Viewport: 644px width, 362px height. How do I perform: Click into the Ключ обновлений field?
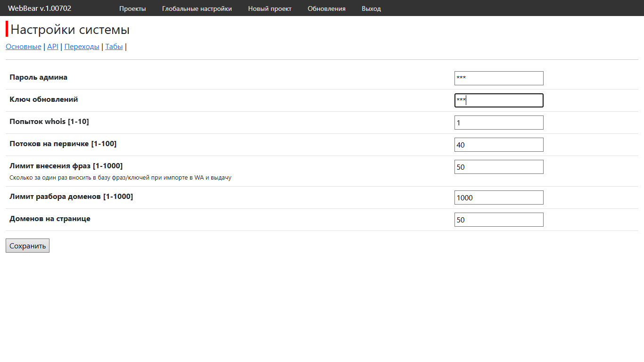point(499,100)
